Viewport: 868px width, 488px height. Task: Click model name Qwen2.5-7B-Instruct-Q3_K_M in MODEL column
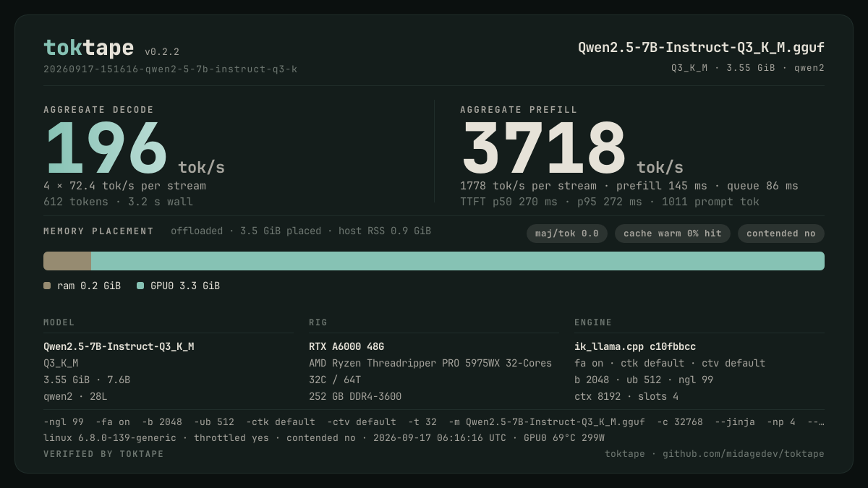click(119, 346)
